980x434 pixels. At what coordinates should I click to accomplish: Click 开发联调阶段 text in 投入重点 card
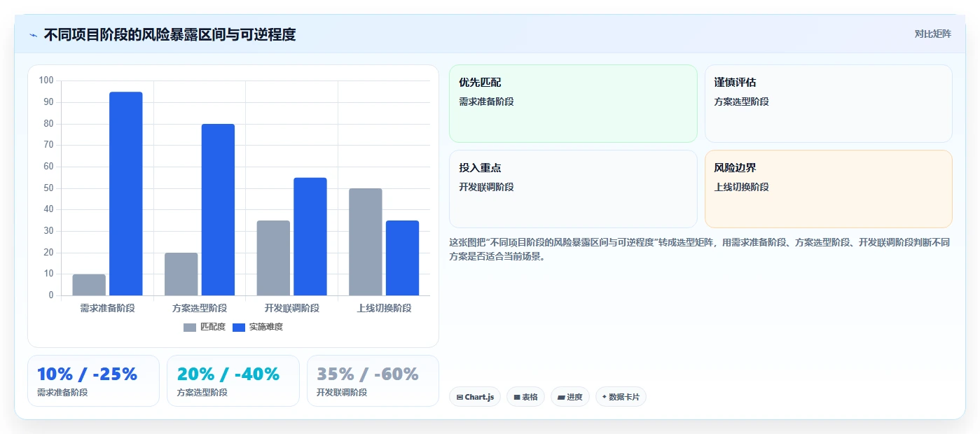coord(486,188)
